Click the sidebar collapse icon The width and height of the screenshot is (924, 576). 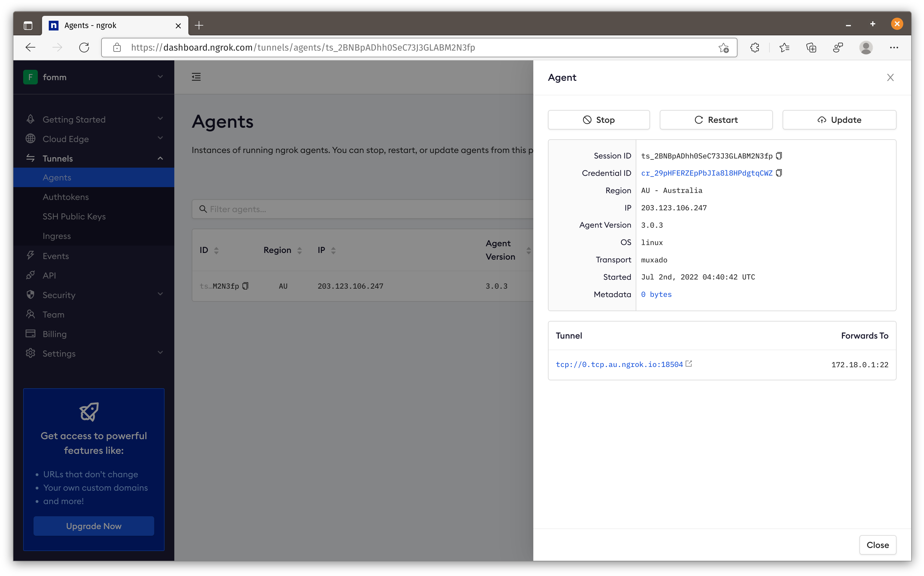(x=196, y=77)
